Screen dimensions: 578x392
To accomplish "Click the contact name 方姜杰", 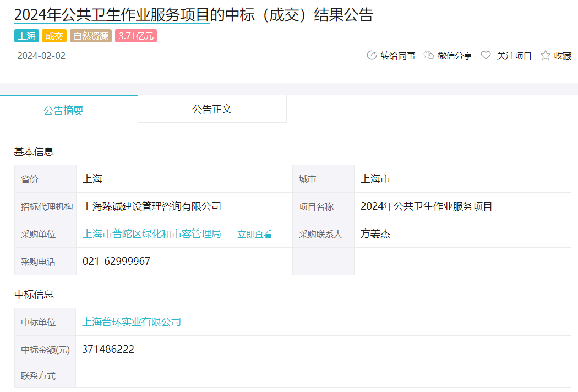I will pos(375,234).
